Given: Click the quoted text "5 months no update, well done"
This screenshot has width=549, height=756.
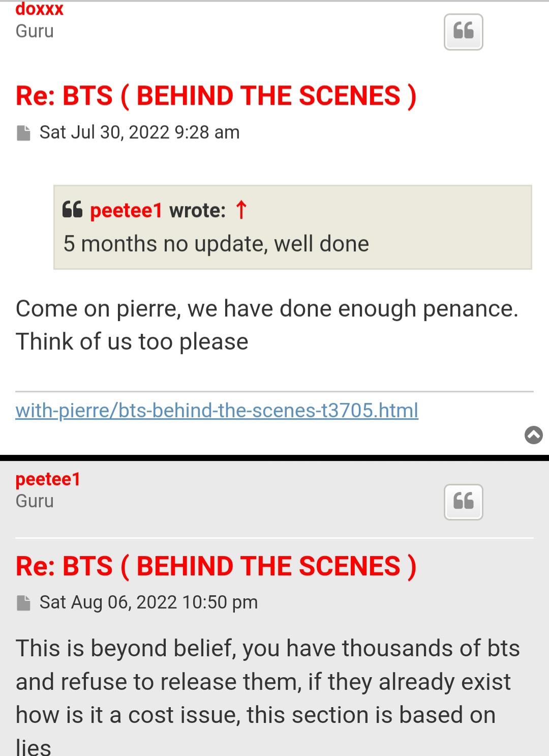Looking at the screenshot, I should tap(216, 244).
